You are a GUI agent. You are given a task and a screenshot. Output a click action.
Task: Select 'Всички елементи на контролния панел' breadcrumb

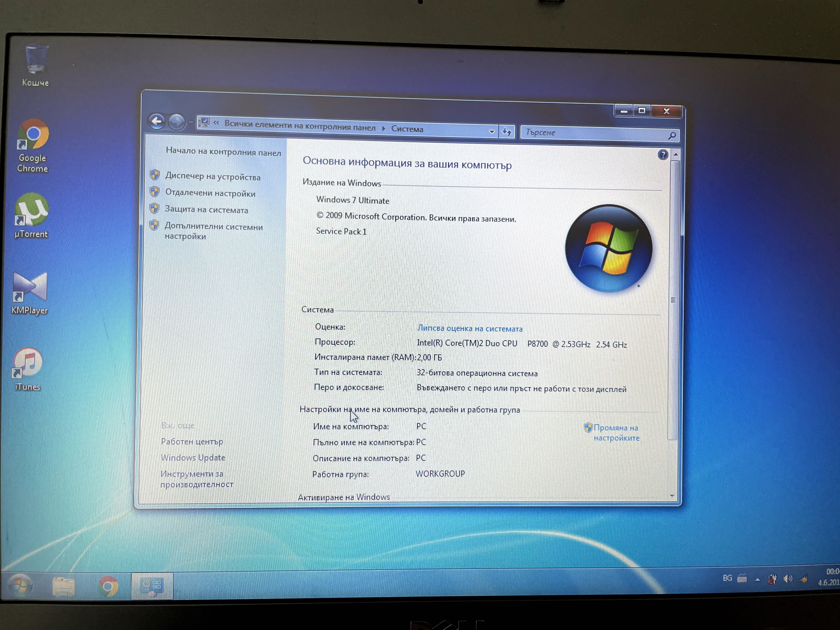[x=300, y=126]
